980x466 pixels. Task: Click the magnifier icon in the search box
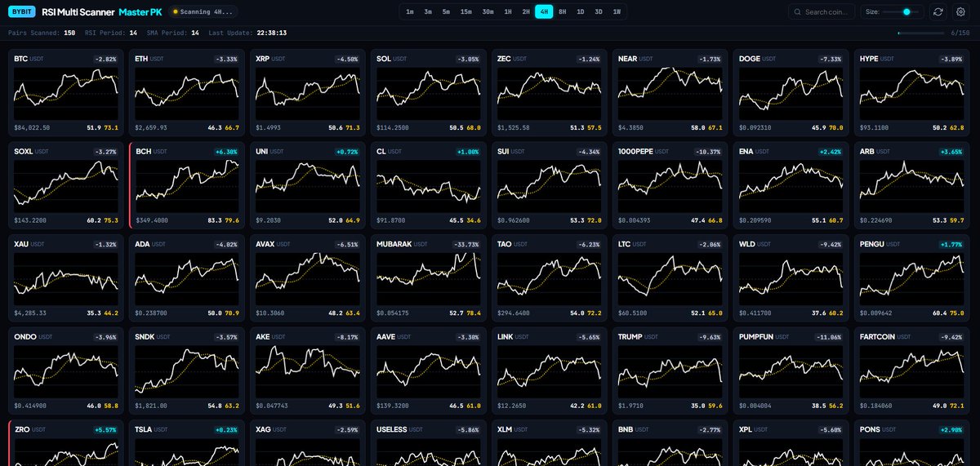(797, 12)
